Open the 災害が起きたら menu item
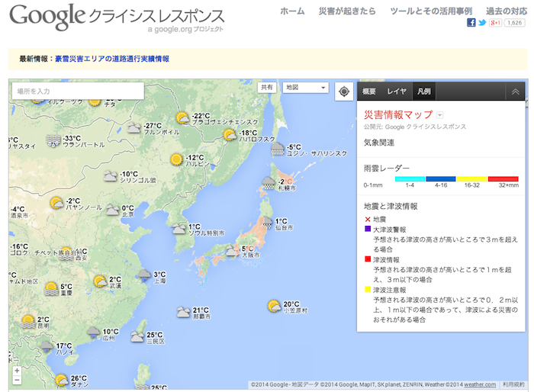The width and height of the screenshot is (534, 392). [347, 11]
